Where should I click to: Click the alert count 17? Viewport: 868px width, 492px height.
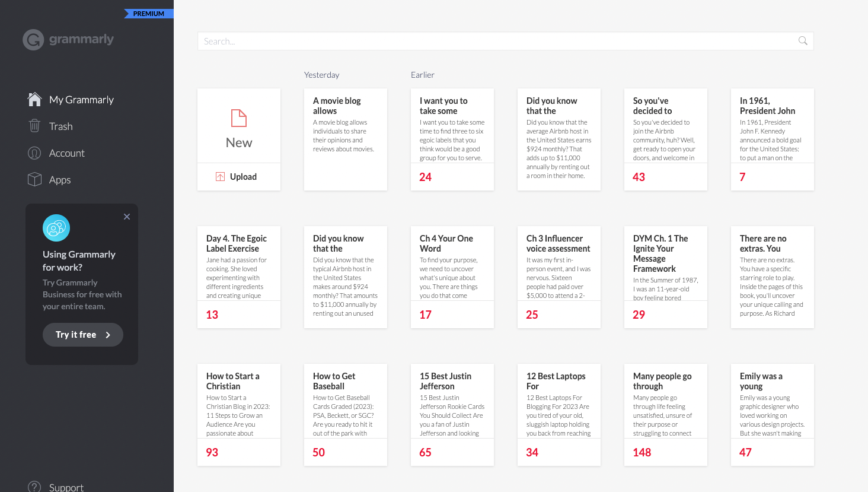[426, 315]
